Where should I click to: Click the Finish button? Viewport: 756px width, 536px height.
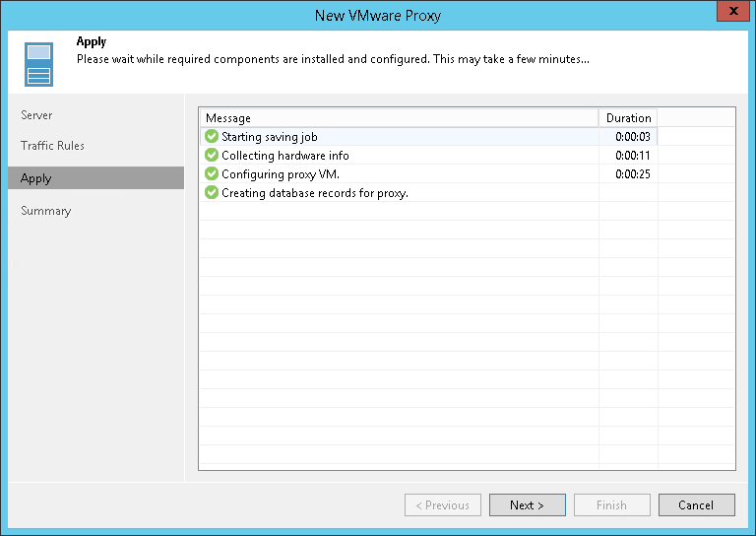(611, 505)
